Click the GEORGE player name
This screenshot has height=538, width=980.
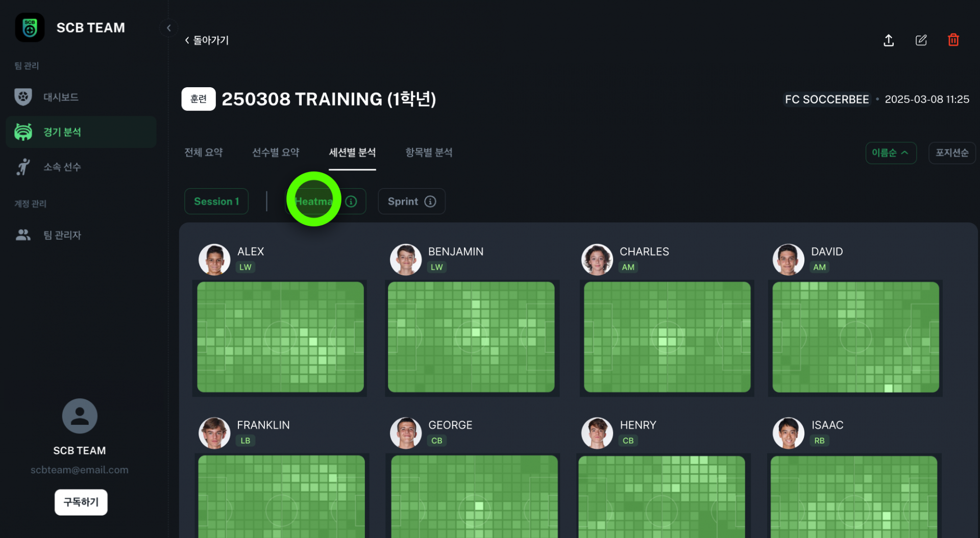pyautogui.click(x=450, y=425)
